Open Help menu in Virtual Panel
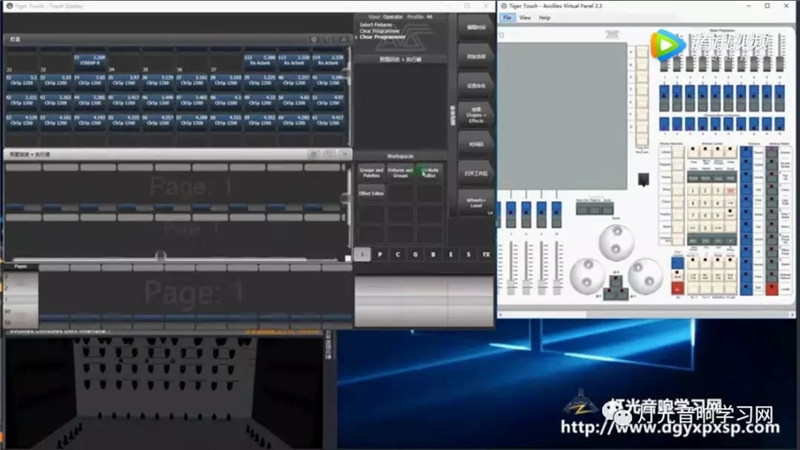The image size is (800, 450). [544, 18]
